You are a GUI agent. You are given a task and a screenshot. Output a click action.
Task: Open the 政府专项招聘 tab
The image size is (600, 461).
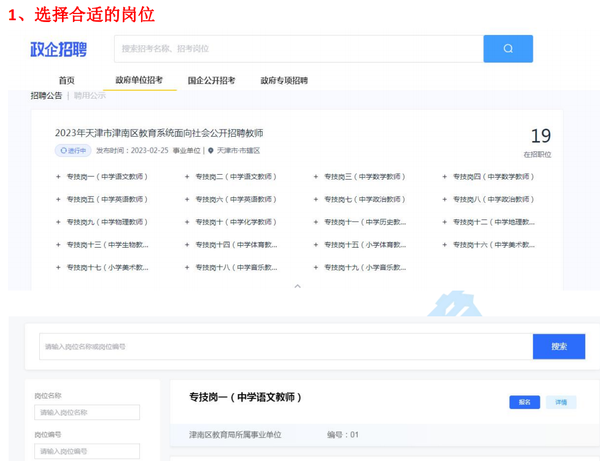284,80
